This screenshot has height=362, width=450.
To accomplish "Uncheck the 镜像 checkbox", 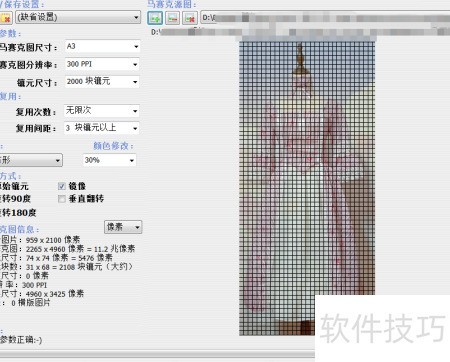I will (x=62, y=186).
